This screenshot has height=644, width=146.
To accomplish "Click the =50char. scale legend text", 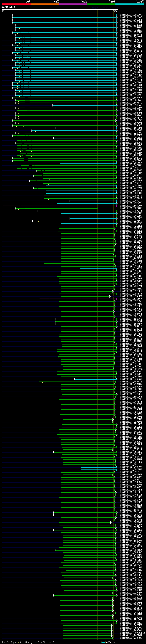I will pyautogui.click(x=111, y=642).
